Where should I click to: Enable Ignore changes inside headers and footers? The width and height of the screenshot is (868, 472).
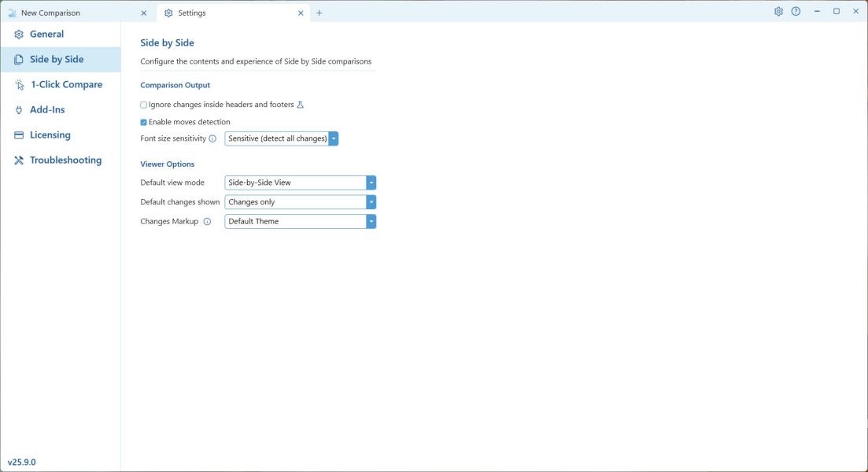pos(143,105)
